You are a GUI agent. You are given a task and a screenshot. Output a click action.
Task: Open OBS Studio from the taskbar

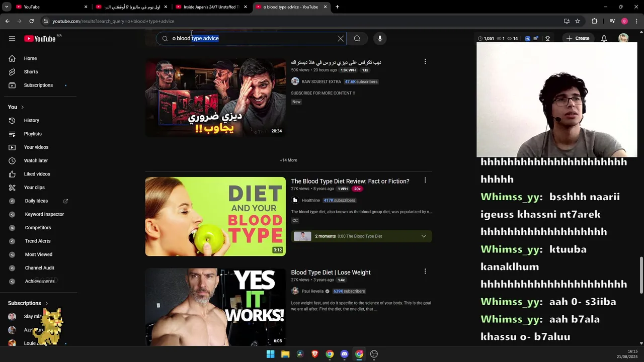click(x=374, y=354)
